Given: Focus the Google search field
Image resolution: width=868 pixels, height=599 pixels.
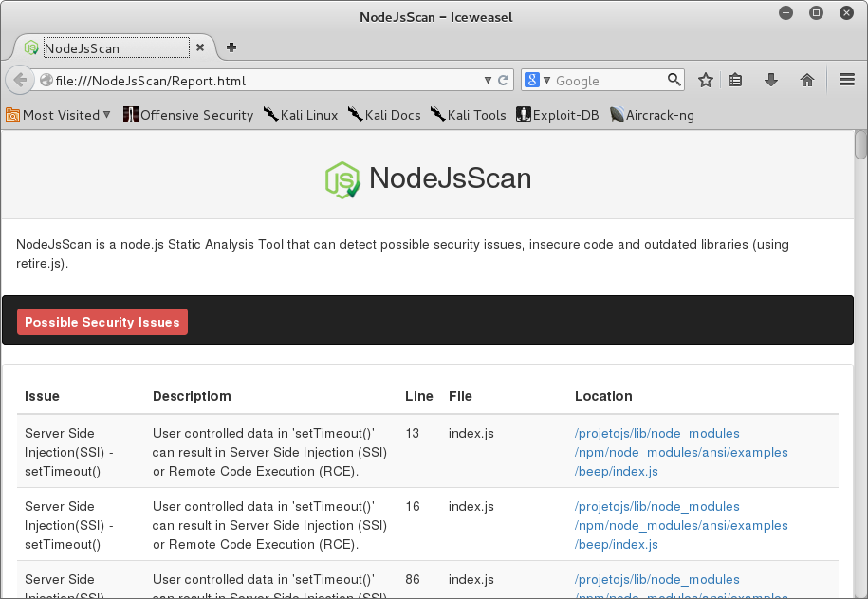Looking at the screenshot, I should (609, 81).
